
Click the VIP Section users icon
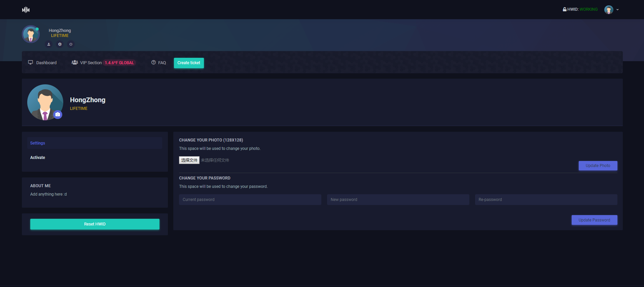(x=75, y=63)
